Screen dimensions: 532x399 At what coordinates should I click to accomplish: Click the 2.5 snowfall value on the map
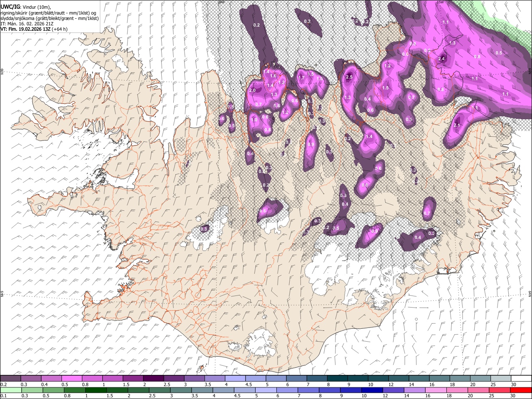pos(349,77)
